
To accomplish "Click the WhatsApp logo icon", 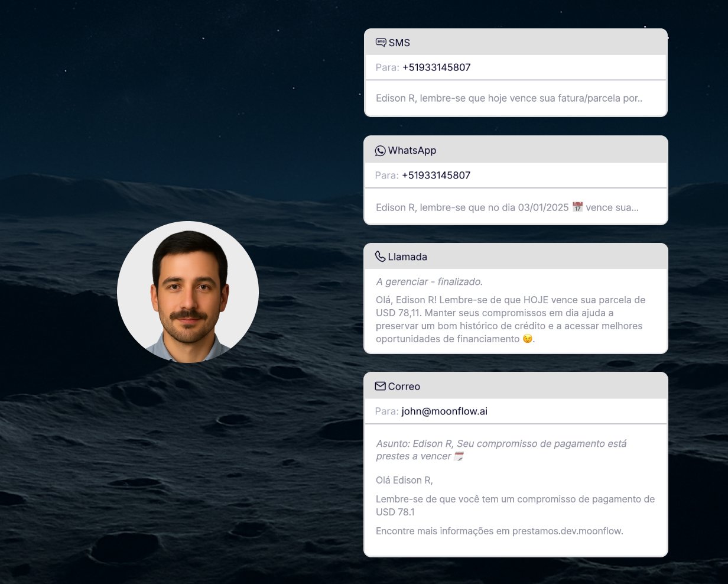I will [x=380, y=151].
